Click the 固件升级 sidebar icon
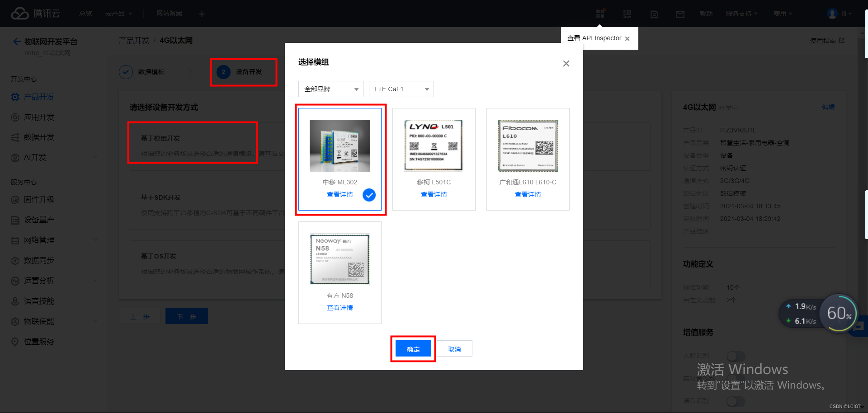868x413 pixels. pos(15,199)
